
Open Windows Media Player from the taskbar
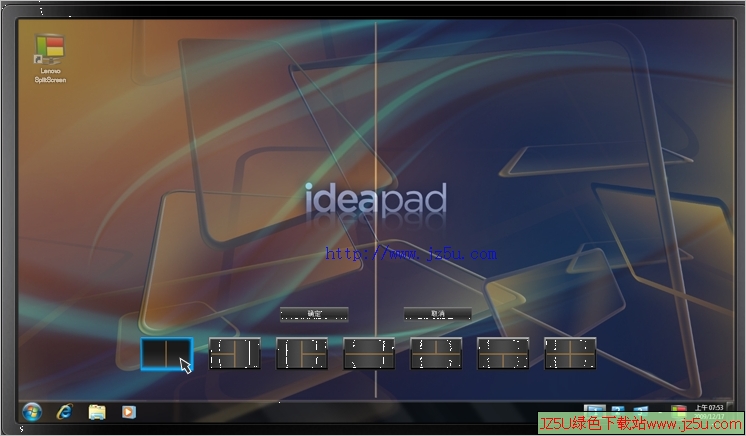[x=128, y=412]
